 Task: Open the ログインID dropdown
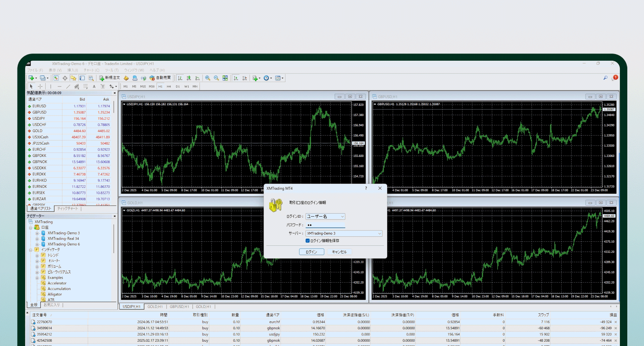[x=342, y=217]
